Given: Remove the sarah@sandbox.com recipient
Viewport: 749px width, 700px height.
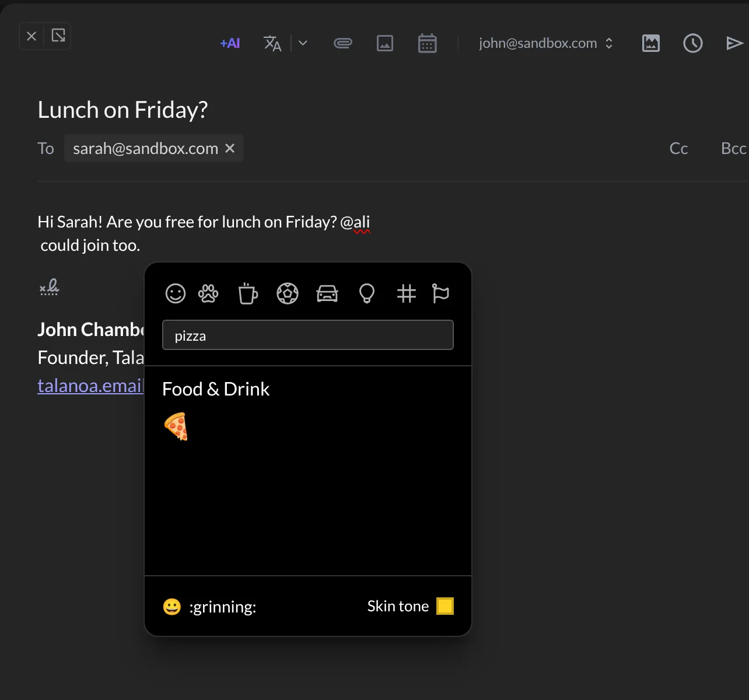Looking at the screenshot, I should [x=230, y=149].
